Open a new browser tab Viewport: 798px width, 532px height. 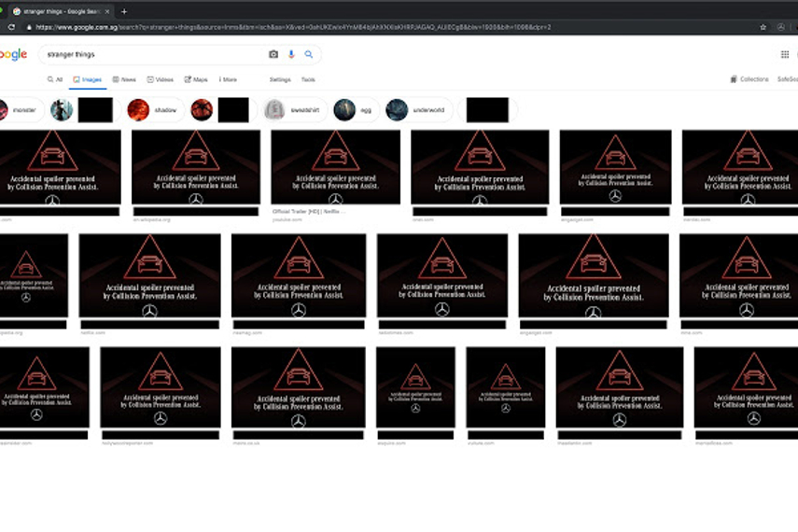click(124, 11)
